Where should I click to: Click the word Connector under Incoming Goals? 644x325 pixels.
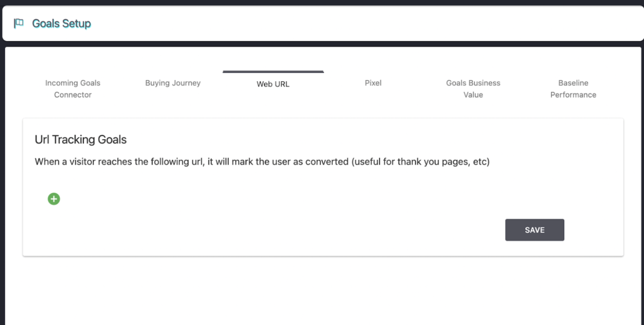(72, 95)
